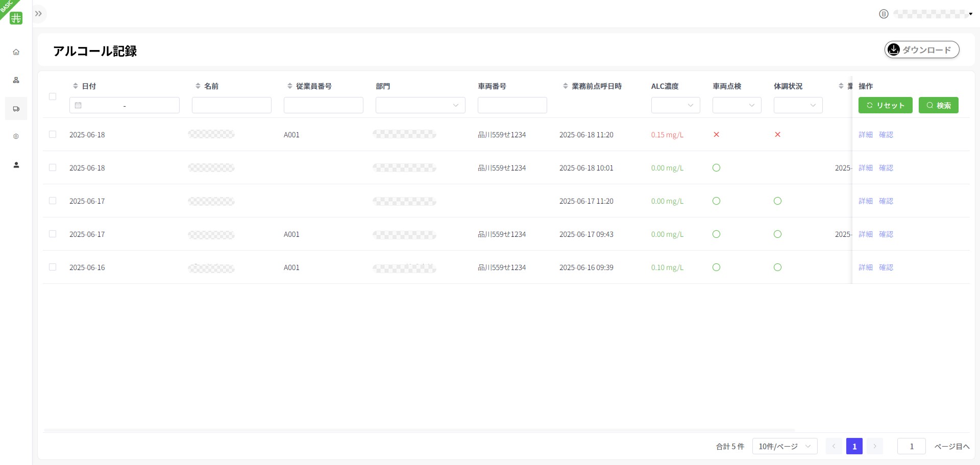The image size is (980, 465).
Task: Click the user profile sidebar icon
Action: (x=16, y=165)
